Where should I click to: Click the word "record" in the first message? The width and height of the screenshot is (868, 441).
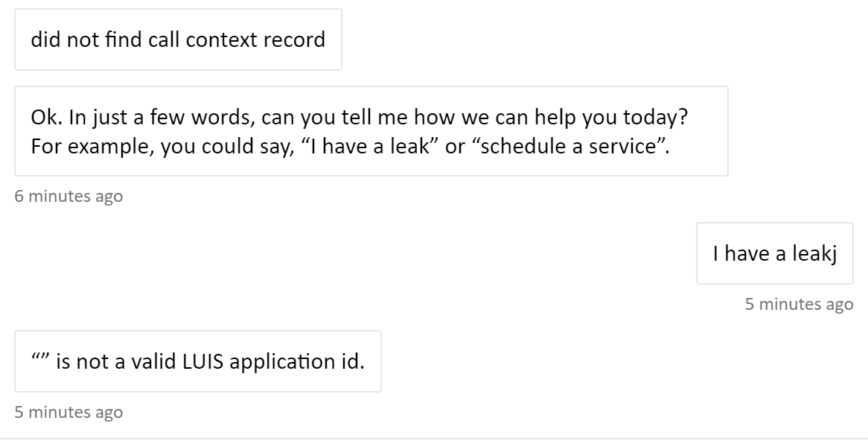click(296, 39)
